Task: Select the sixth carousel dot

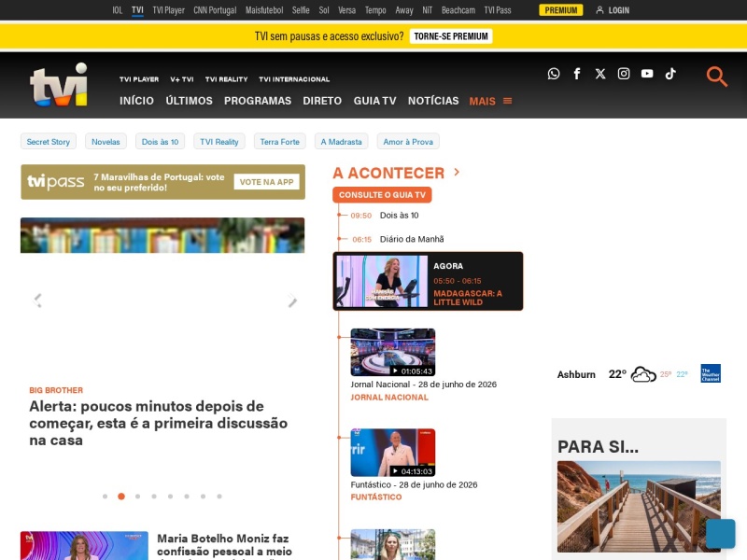Action: point(187,497)
